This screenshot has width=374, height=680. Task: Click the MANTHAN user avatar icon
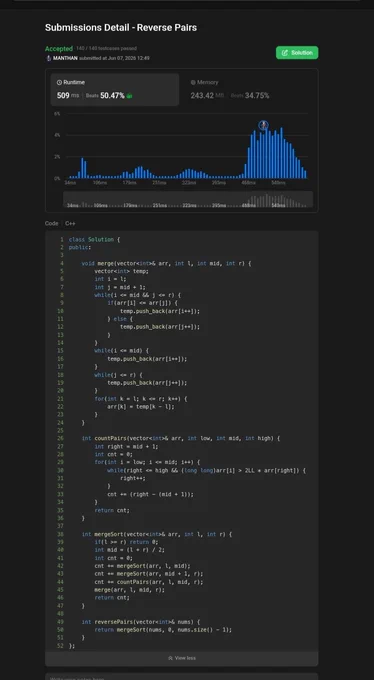point(49,58)
